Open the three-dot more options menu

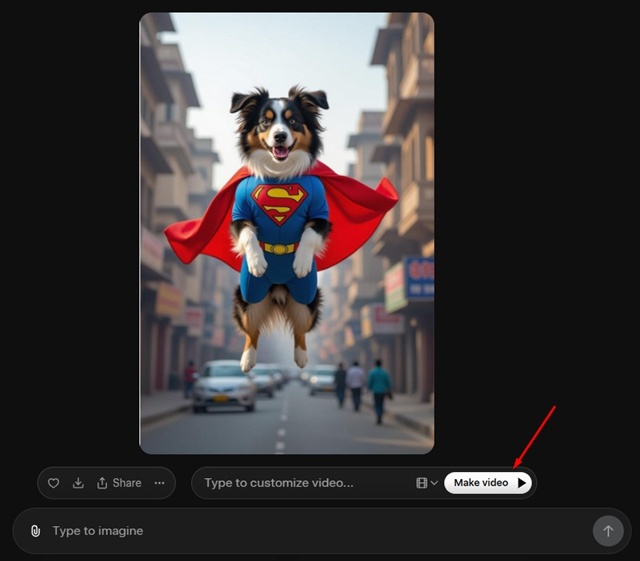tap(159, 483)
